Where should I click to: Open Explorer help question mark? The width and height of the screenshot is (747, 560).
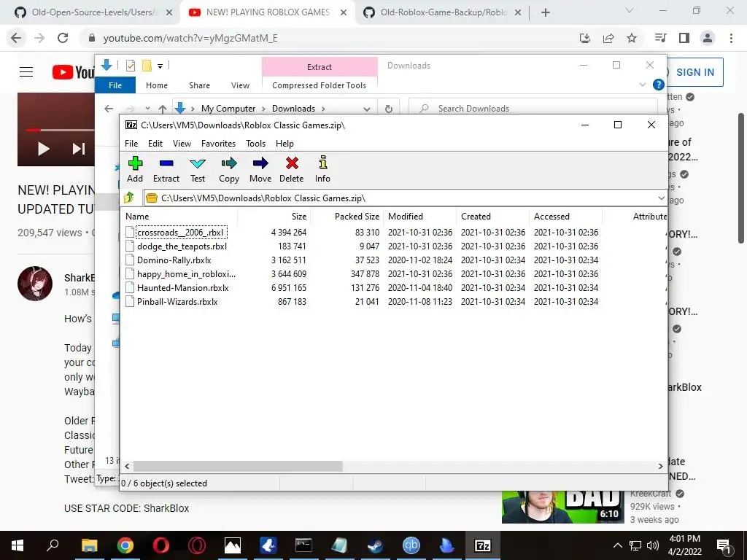tap(659, 85)
